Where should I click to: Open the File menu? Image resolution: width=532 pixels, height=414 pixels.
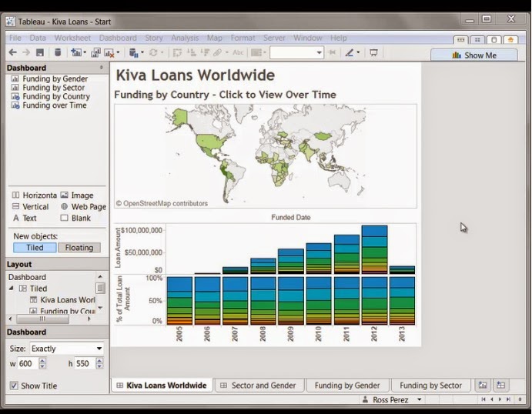pyautogui.click(x=15, y=38)
